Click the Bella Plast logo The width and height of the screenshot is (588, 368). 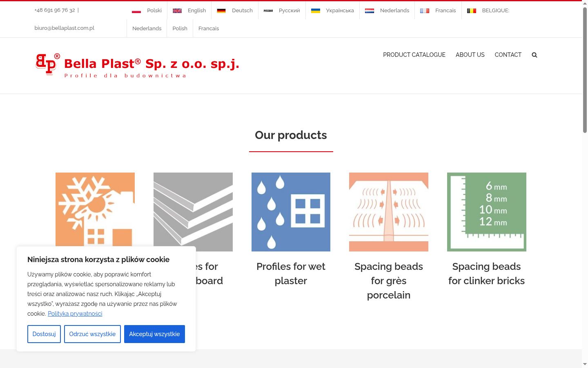pyautogui.click(x=137, y=65)
